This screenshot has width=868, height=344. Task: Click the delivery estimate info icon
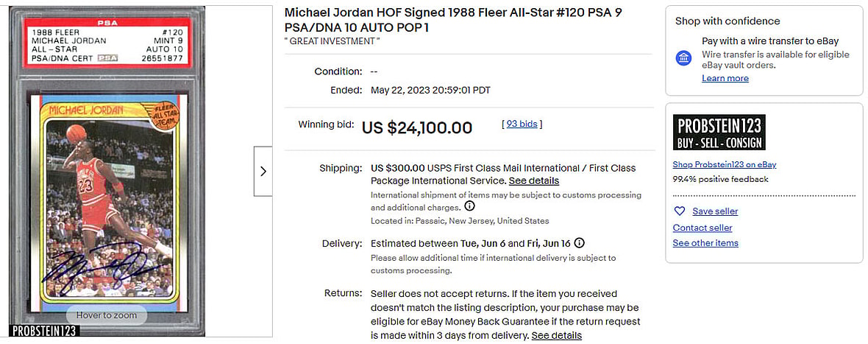tap(580, 243)
